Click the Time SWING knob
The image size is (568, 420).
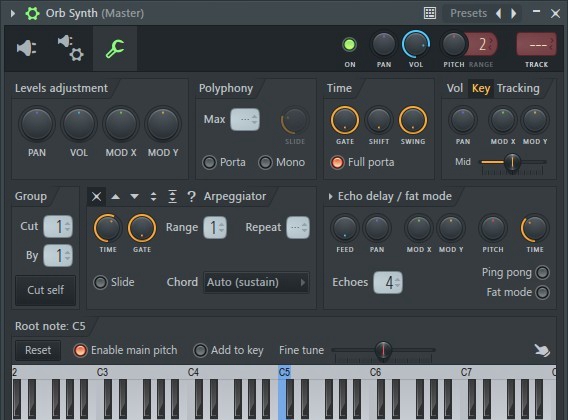[413, 120]
